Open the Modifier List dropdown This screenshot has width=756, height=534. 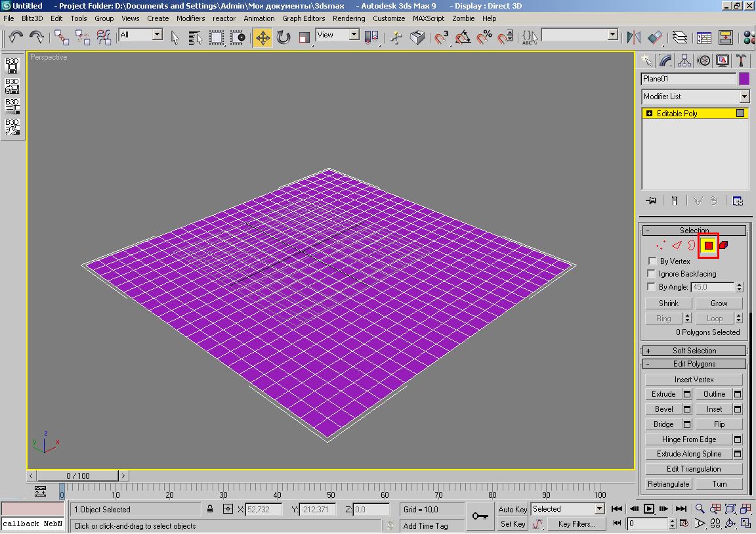coord(695,97)
